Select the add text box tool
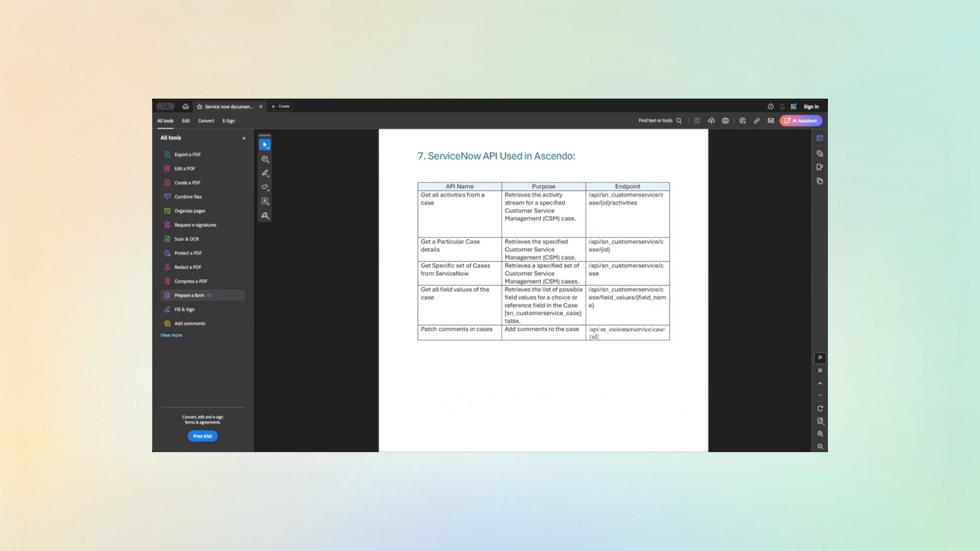Screen dimensions: 980x551 pyautogui.click(x=265, y=201)
